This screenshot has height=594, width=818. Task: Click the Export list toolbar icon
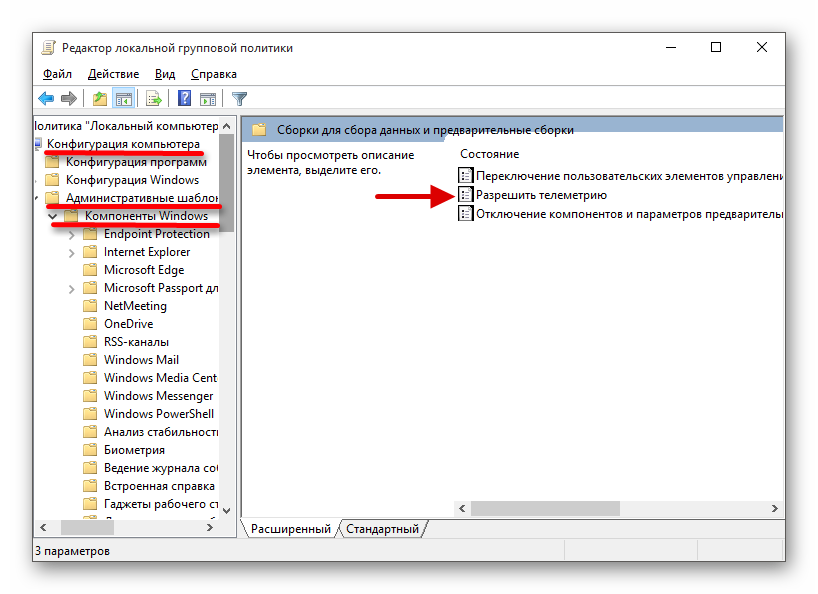pyautogui.click(x=154, y=98)
